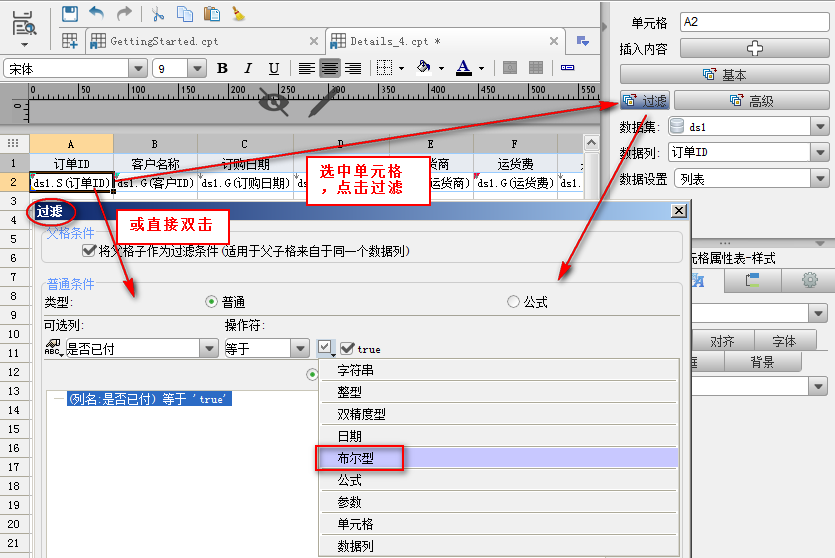Choose 双精度型 from type menu
The image size is (835, 558).
499,414
